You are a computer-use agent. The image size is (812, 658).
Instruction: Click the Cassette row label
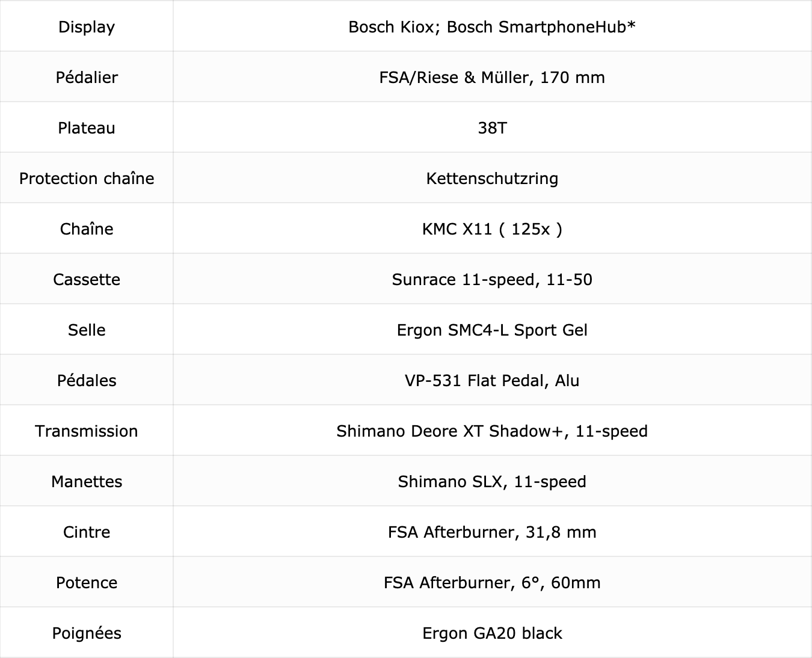pyautogui.click(x=87, y=280)
